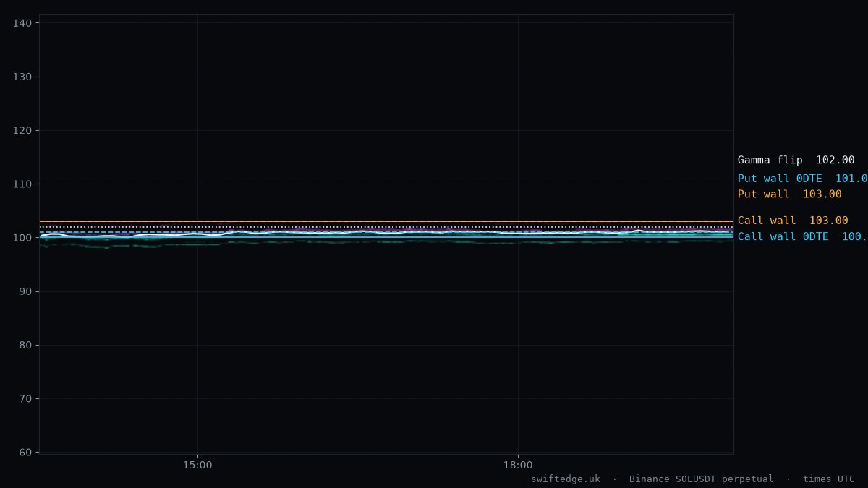Select the 130 price axis label
The width and height of the screenshot is (868, 488).
[22, 77]
